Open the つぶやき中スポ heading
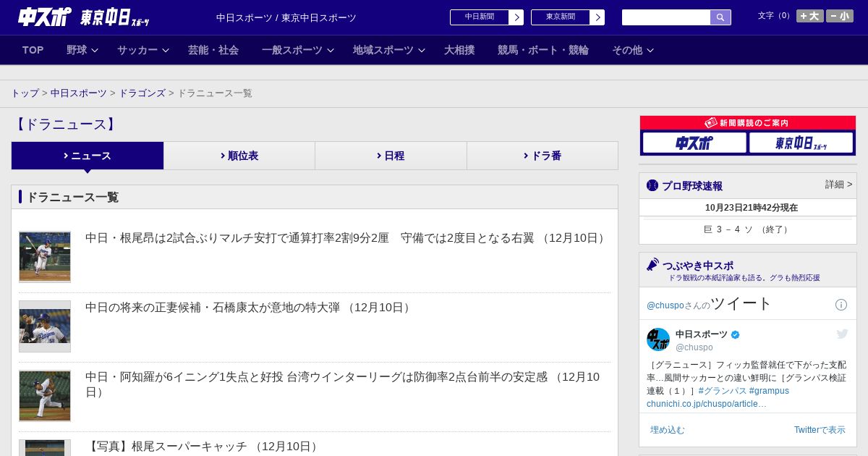This screenshot has width=868, height=456. click(698, 266)
